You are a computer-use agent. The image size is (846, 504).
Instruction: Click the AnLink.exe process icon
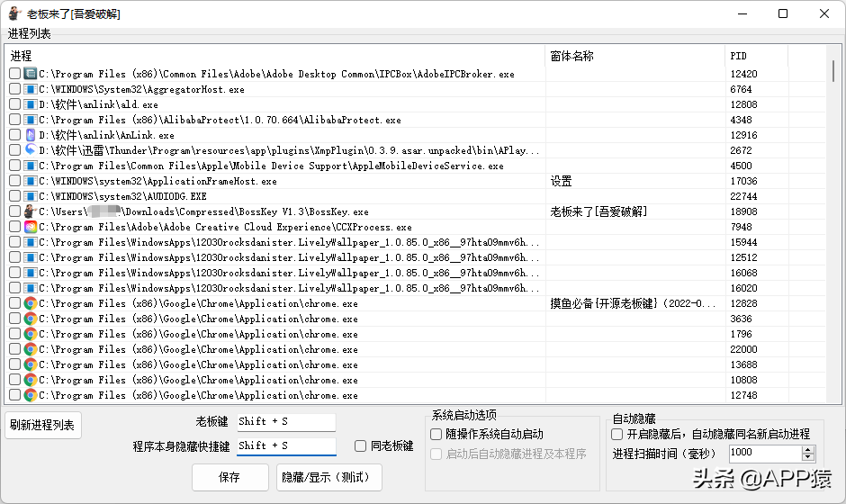(31, 135)
